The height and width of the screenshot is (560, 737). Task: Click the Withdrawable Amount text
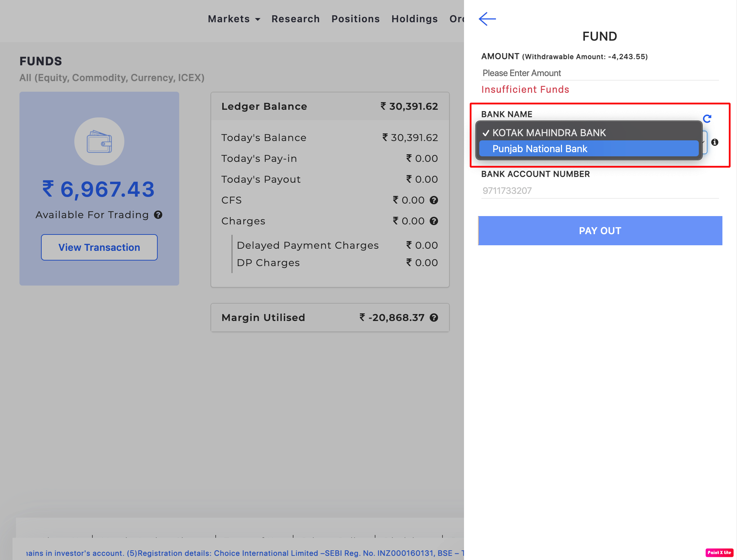pos(585,57)
